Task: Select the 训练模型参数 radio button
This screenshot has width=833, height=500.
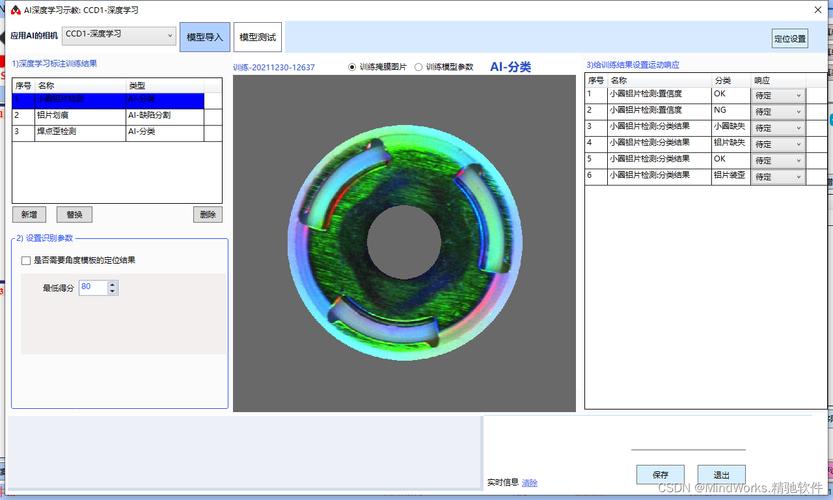Action: 419,67
